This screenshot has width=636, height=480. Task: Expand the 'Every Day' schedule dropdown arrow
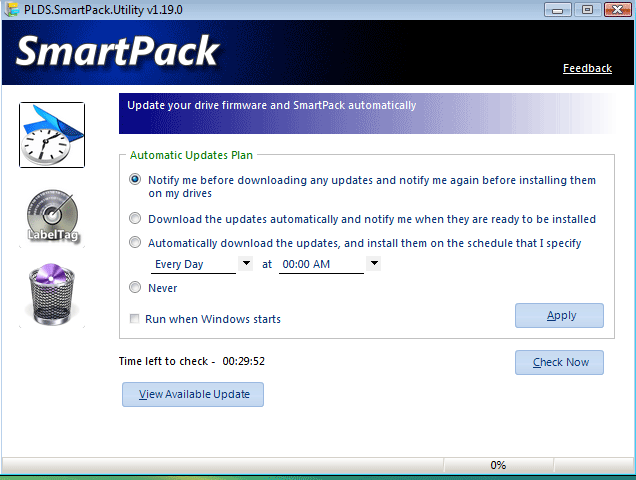coord(246,263)
